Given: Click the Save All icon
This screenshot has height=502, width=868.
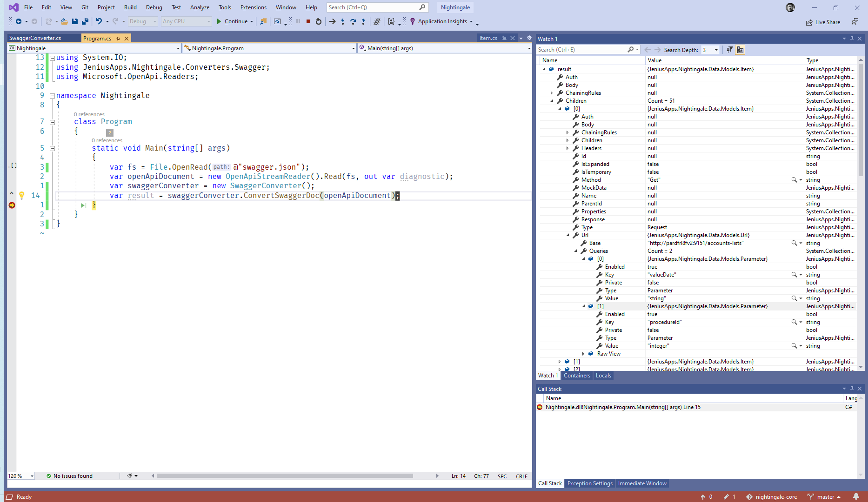Looking at the screenshot, I should click(85, 21).
